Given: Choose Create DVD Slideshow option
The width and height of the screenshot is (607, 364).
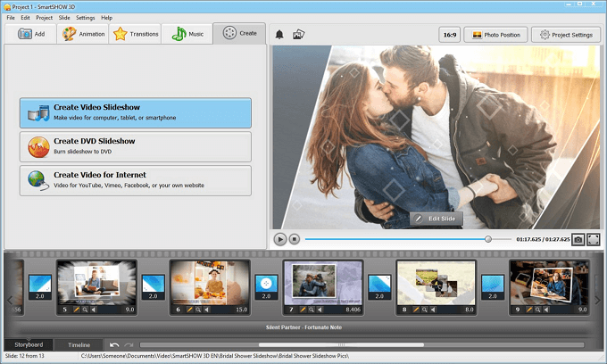Looking at the screenshot, I should point(136,146).
